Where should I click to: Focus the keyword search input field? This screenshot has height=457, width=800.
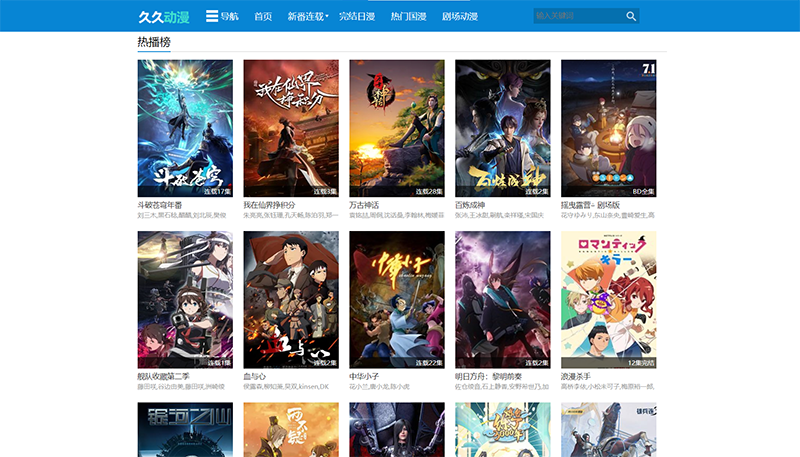pyautogui.click(x=579, y=16)
